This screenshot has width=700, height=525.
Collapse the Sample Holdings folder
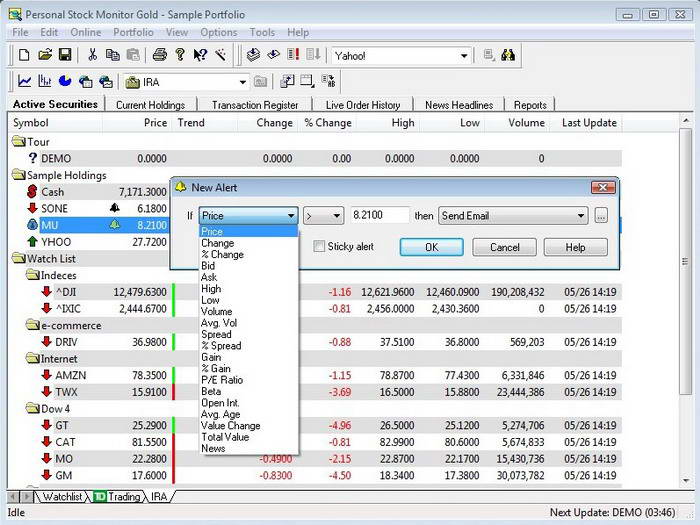[x=19, y=175]
